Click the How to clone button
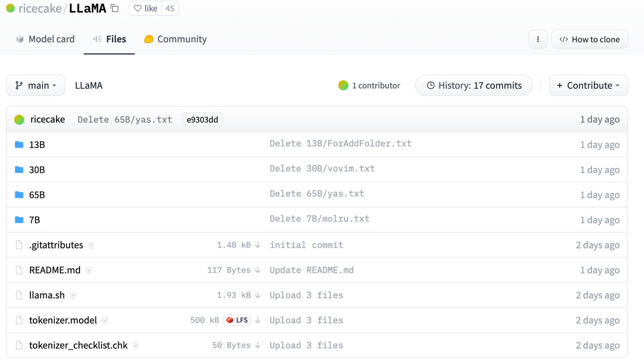Screen dimensions: 644x363 [589, 39]
